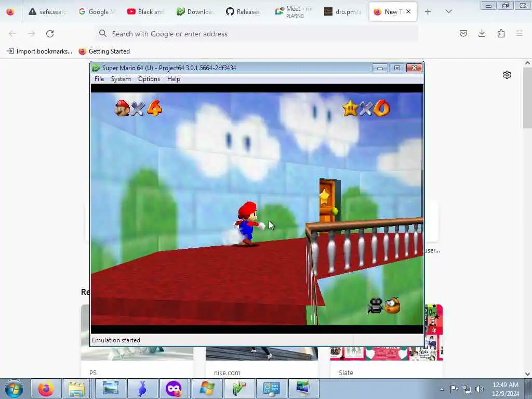This screenshot has height=399, width=532.
Task: Click the power star counter icon in game
Action: pyautogui.click(x=350, y=108)
